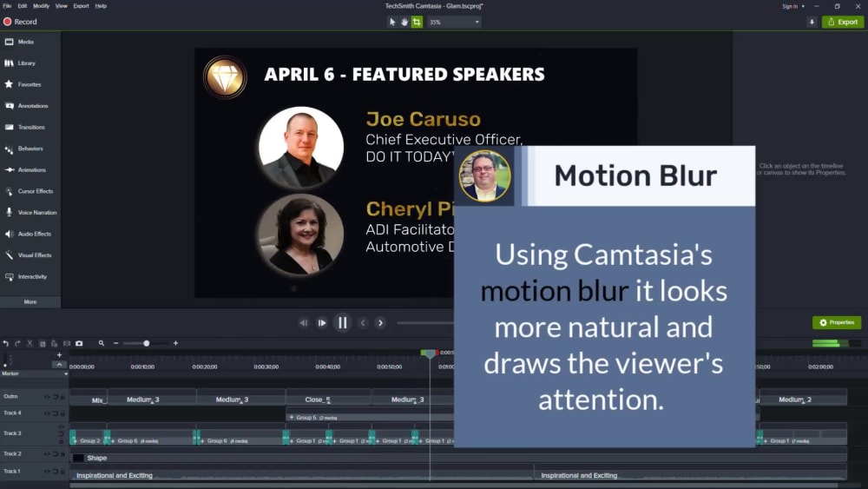Expand Group 2 clip on Track 3

tap(76, 441)
